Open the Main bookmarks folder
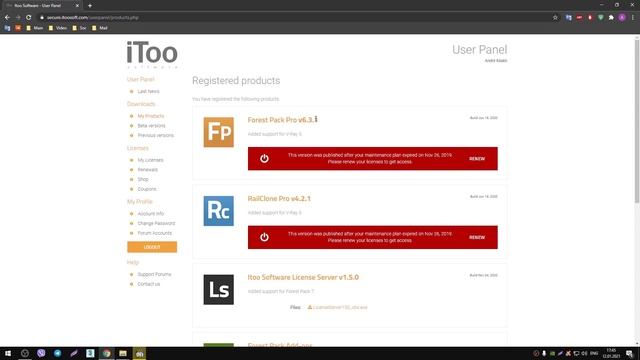 point(34,28)
